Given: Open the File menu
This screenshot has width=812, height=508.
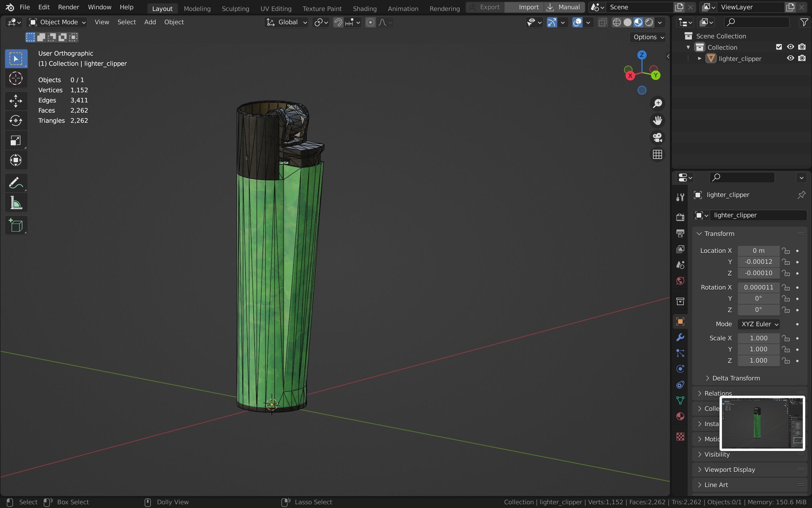Looking at the screenshot, I should (x=25, y=7).
